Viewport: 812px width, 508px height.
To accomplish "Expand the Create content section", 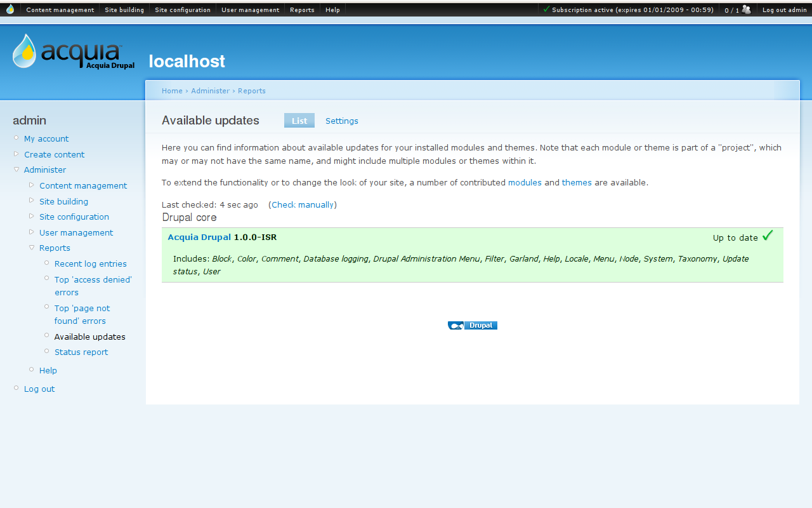I will coord(16,154).
